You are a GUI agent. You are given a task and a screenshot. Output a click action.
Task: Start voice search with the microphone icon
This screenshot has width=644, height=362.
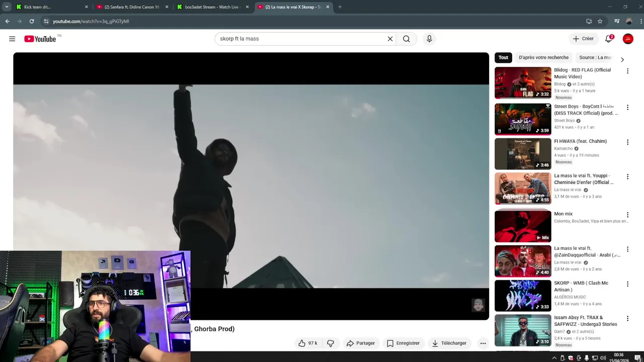(429, 39)
